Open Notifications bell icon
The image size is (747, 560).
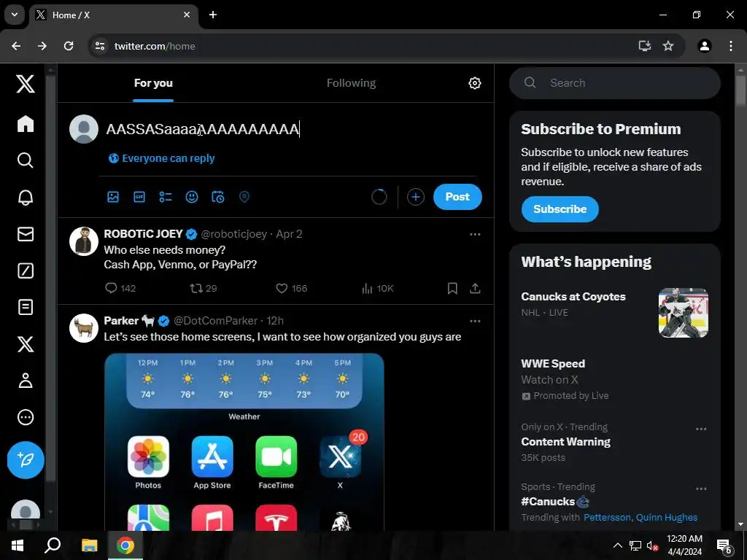point(26,197)
